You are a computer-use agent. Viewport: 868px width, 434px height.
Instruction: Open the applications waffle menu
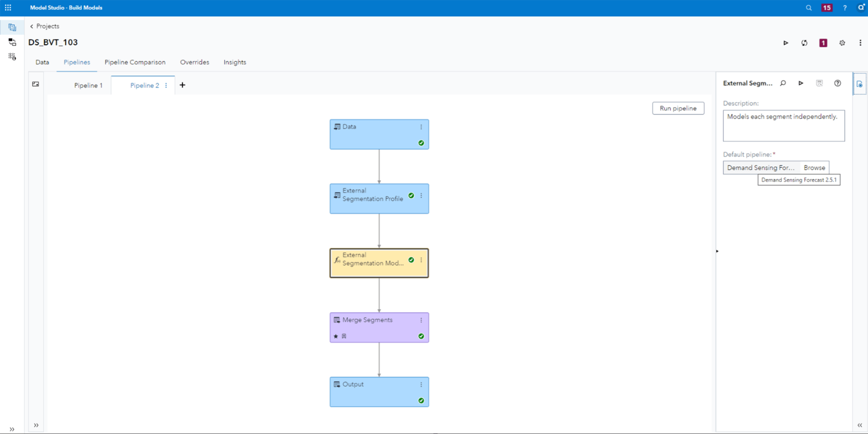pos(8,7)
